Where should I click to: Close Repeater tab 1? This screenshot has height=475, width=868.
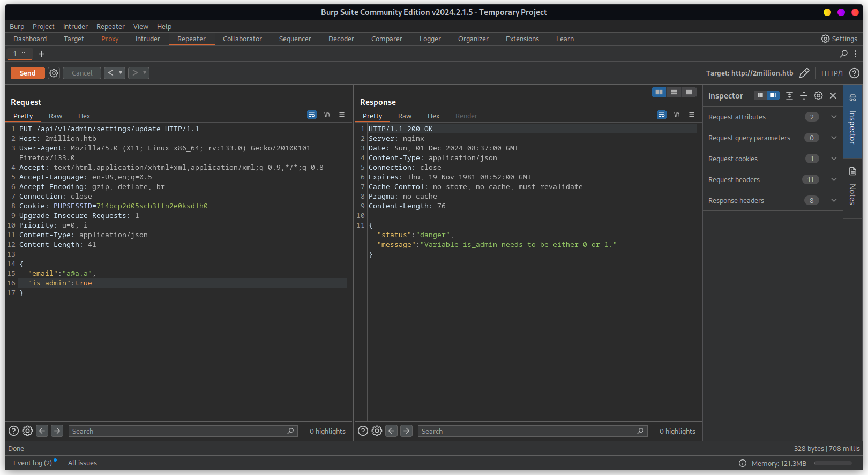(23, 54)
